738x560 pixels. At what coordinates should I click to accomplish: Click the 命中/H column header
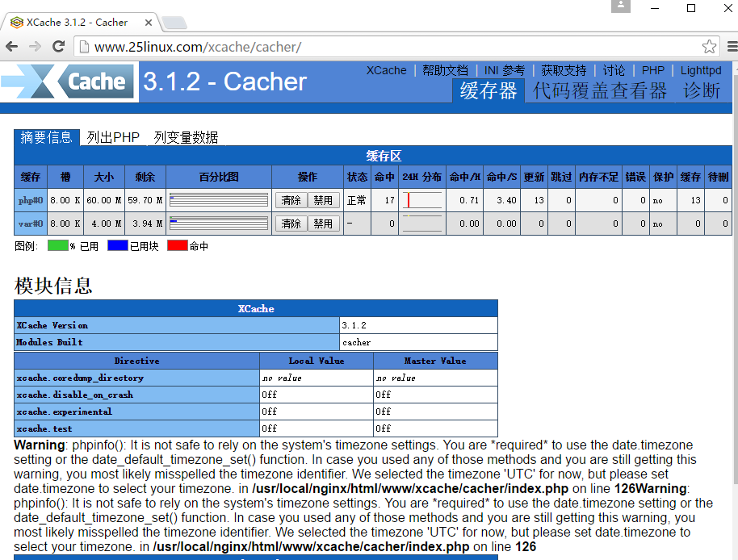(464, 177)
